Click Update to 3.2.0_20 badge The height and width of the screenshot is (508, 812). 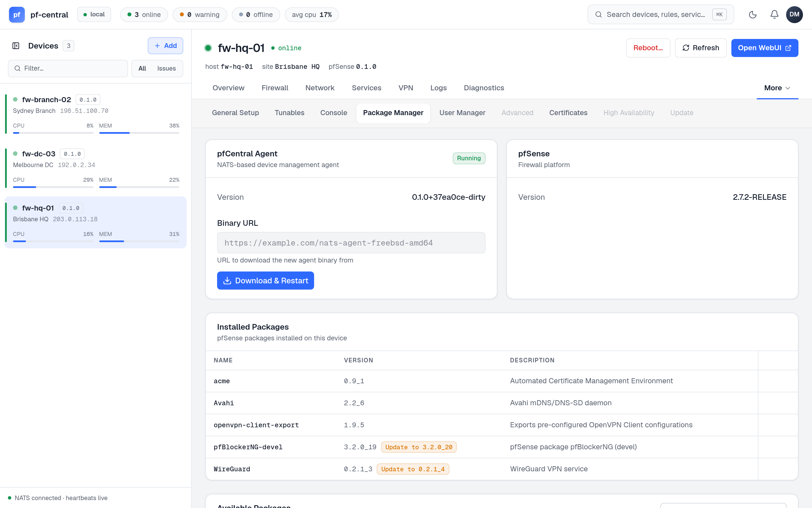tap(418, 447)
